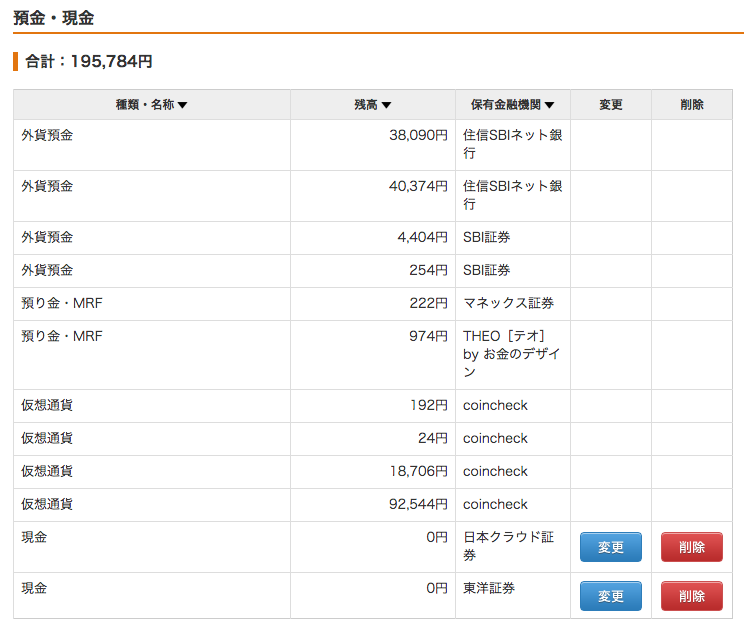This screenshot has width=744, height=634.
Task: Click the 92,544円 仮想通貨 balance
Action: coord(418,504)
